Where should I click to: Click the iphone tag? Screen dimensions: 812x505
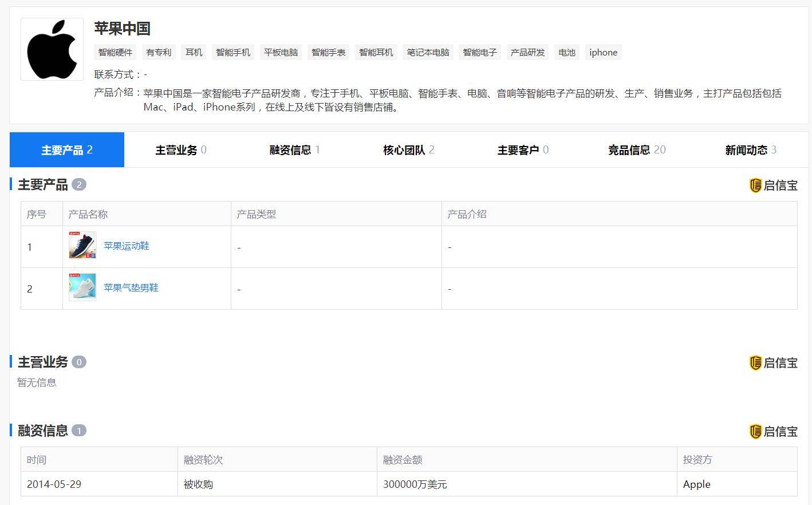603,52
